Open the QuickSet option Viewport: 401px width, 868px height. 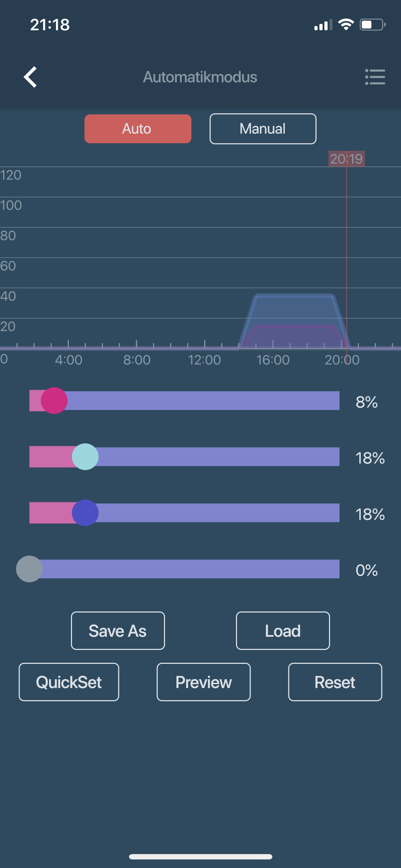click(69, 682)
